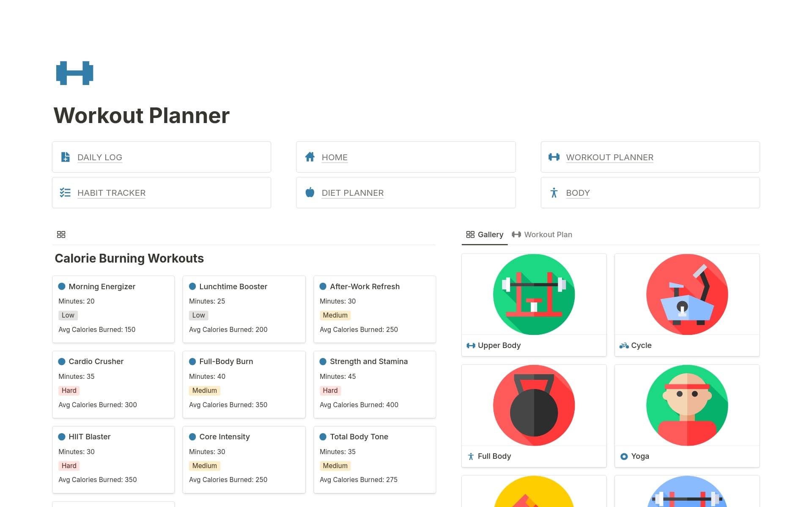This screenshot has height=507, width=812.
Task: Open the partially visible yellow circle gallery card
Action: pos(534,491)
